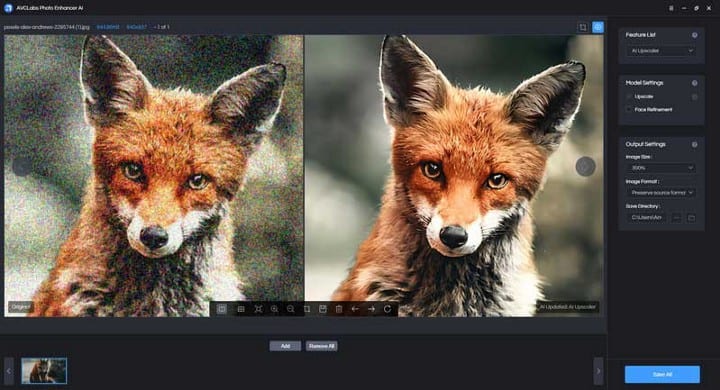Open Feature List help icon
The height and width of the screenshot is (390, 720).
tap(694, 35)
